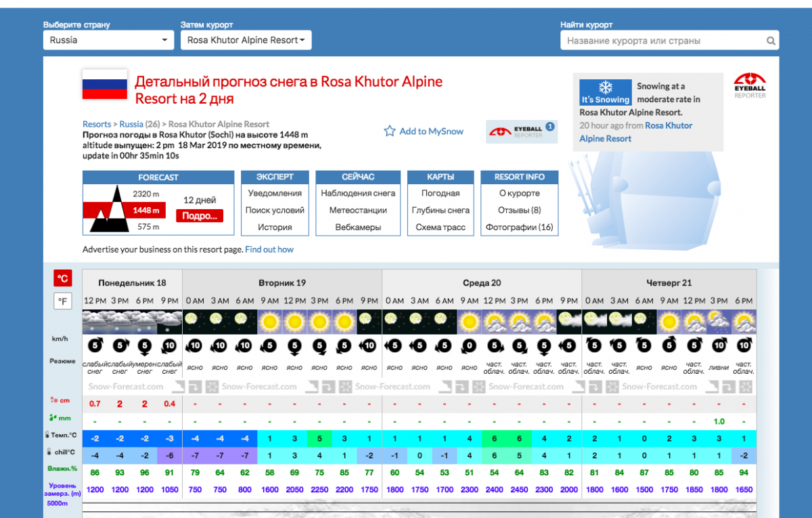Open the ЭКСПЕРТ menu header

click(275, 177)
